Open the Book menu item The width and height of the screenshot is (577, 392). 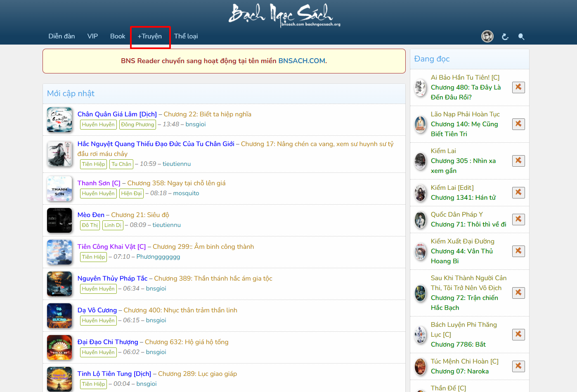click(118, 36)
